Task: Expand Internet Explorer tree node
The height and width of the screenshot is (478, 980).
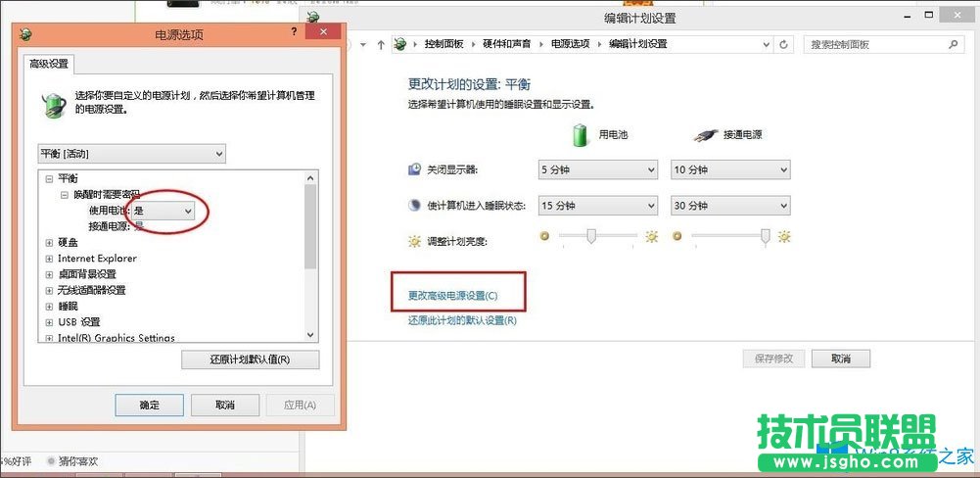Action: [49, 259]
